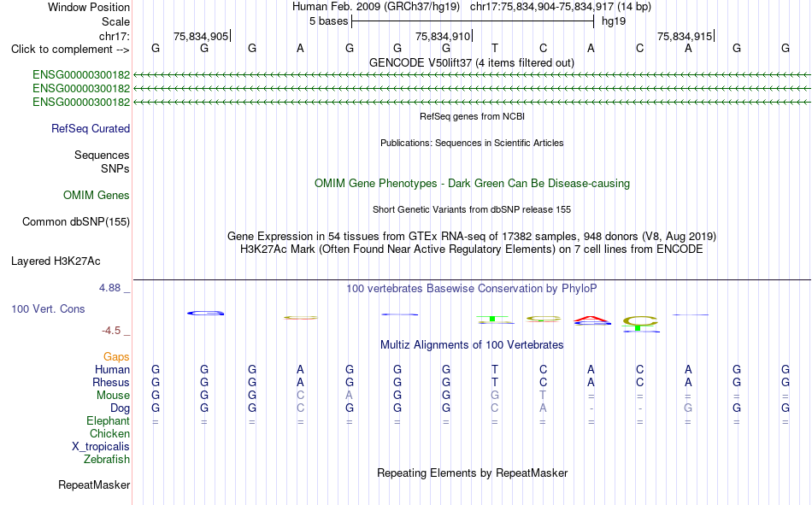
Task: Open the GTEx Gene Expression track title
Action: [472, 236]
